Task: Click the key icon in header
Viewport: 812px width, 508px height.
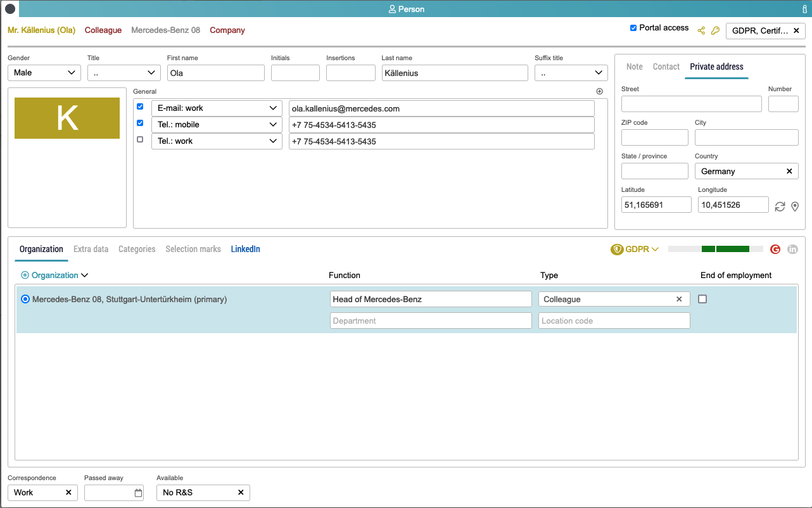Action: (x=715, y=30)
